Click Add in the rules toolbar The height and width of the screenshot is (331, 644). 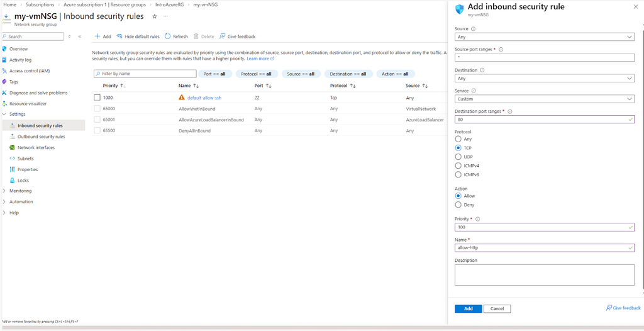click(103, 36)
